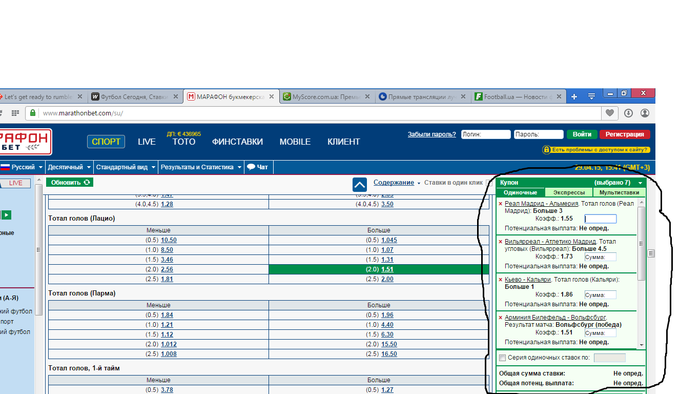Click the green play icon in left sidebar
The image size is (700, 394).
6,215
